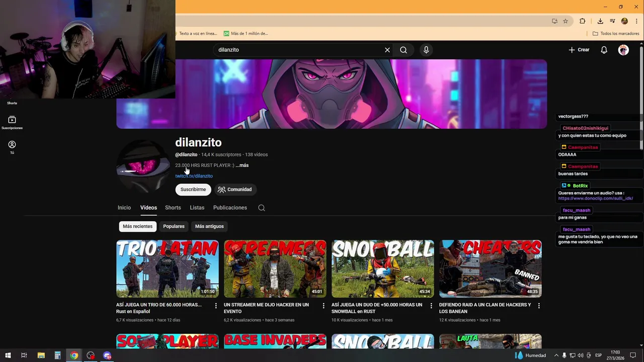Open the CHEATERS BANNED video thumbnail
Viewport: 644px width, 362px height.
click(x=491, y=268)
